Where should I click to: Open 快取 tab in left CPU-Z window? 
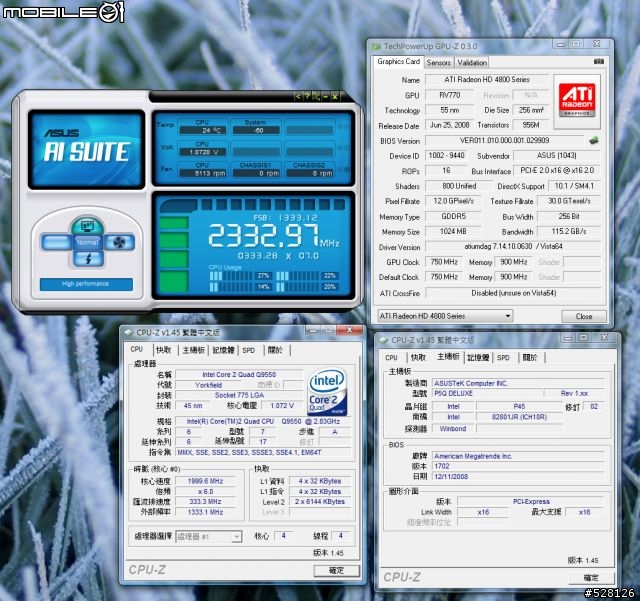click(x=164, y=350)
